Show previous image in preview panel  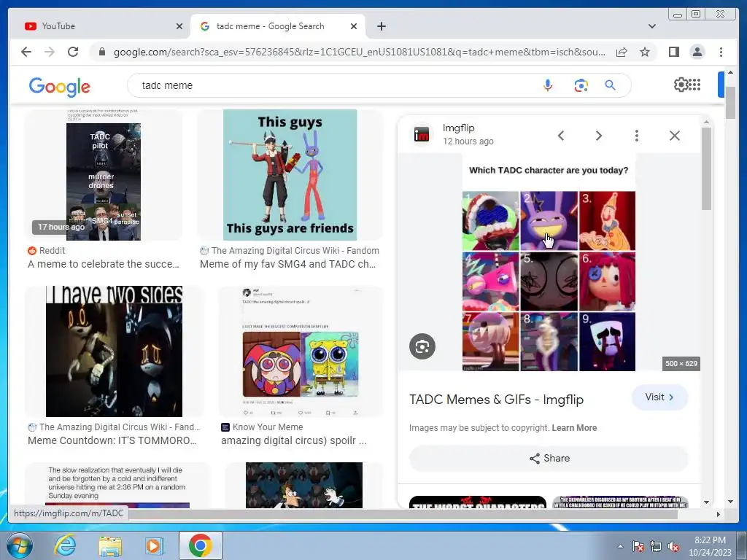point(561,136)
